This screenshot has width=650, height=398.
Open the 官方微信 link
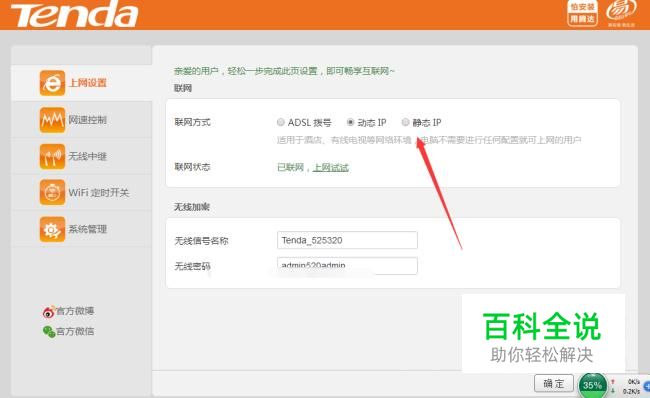click(75, 331)
